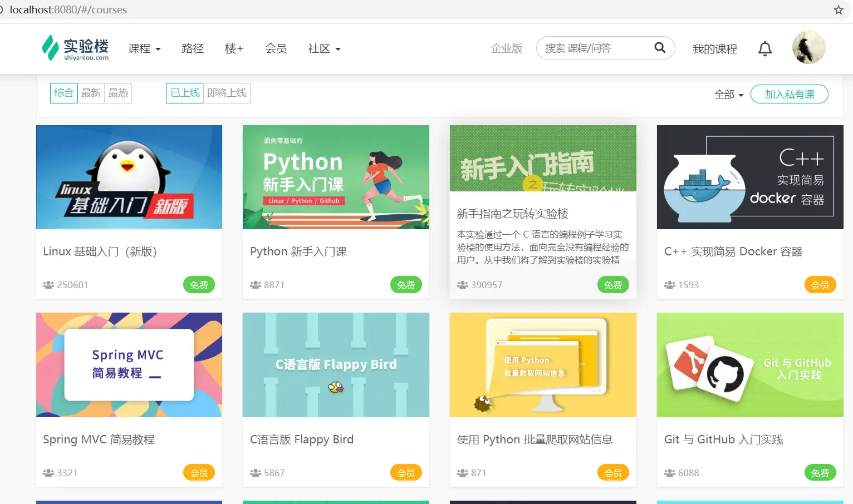Open the Git 与 GitHub 入门实践 thumbnail
This screenshot has width=853, height=504.
click(x=749, y=365)
